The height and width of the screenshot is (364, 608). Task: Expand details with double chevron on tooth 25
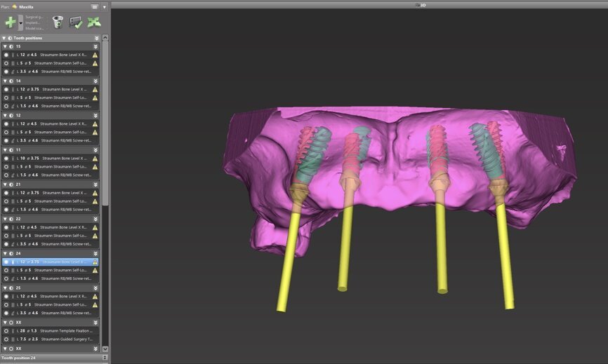(x=96, y=288)
